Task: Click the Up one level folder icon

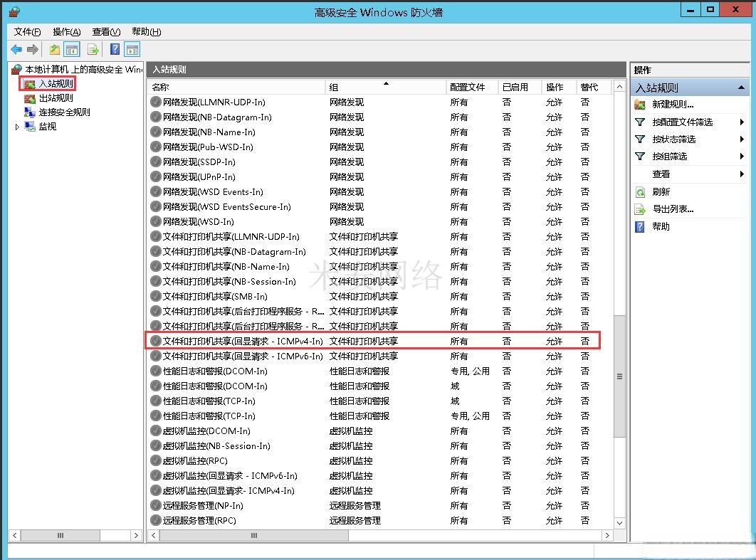Action: tap(54, 50)
